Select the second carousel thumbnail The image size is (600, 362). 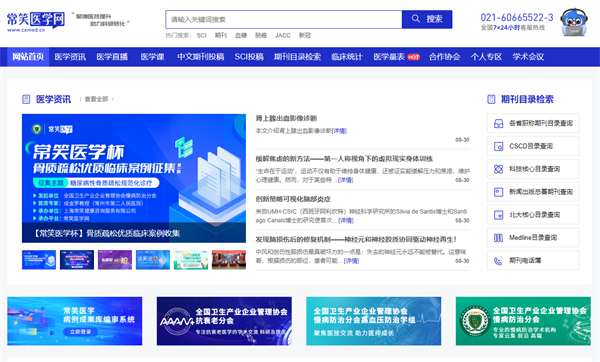point(77,260)
